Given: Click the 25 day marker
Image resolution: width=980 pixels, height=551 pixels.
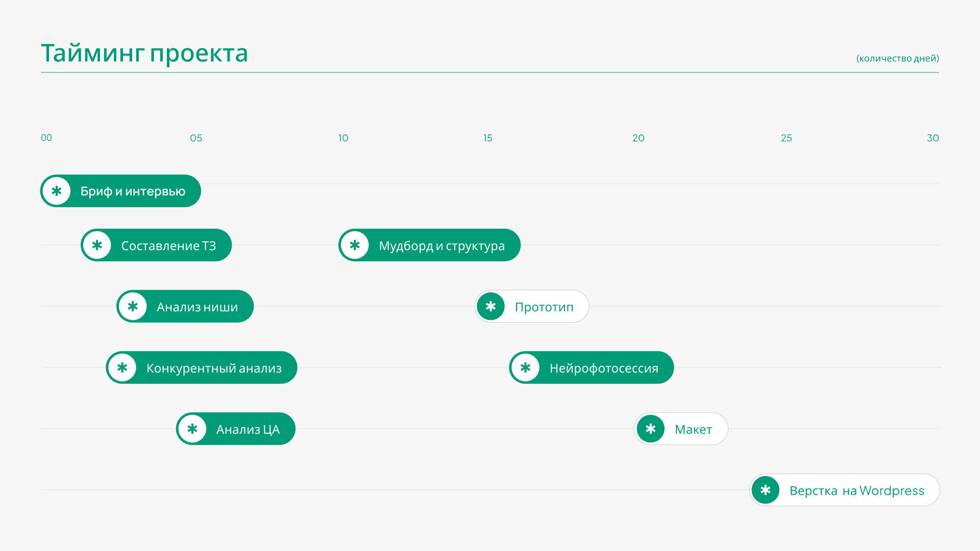Looking at the screenshot, I should click(787, 138).
